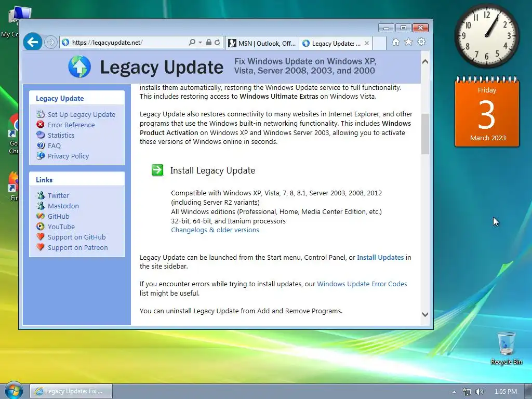Go back with the blue Back arrow

point(33,42)
